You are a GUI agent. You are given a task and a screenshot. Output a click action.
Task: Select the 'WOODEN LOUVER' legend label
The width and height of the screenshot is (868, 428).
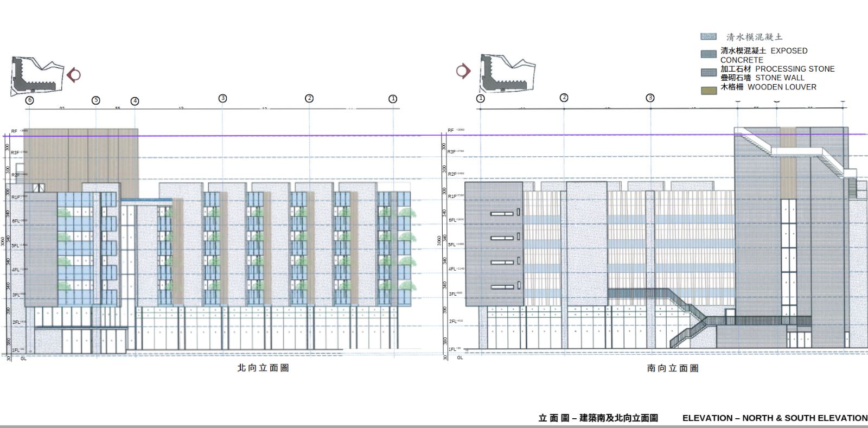tap(782, 87)
